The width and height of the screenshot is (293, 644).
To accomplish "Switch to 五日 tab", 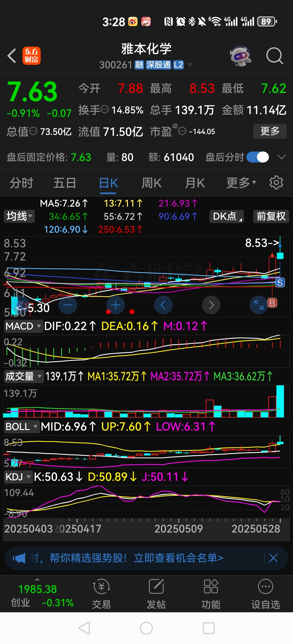I will point(65,183).
